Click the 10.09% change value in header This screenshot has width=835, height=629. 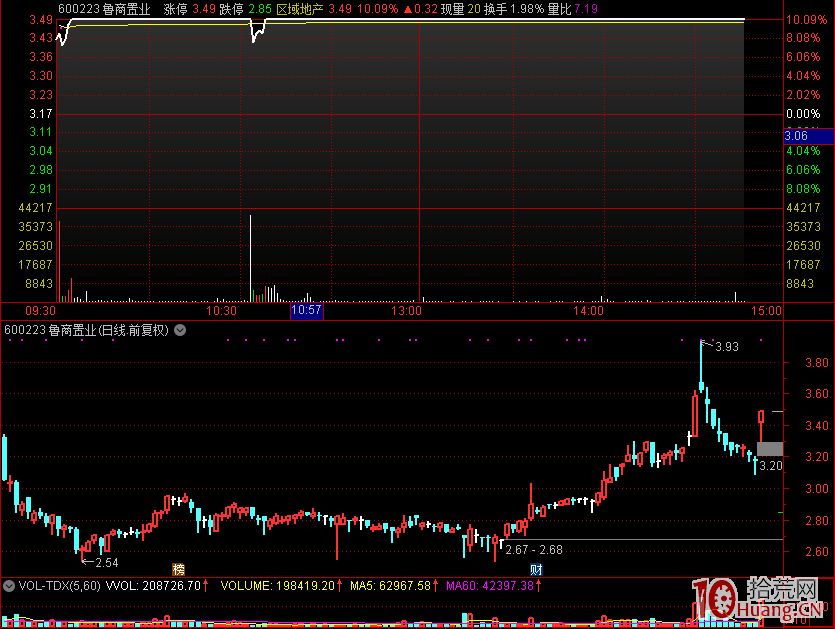377,9
